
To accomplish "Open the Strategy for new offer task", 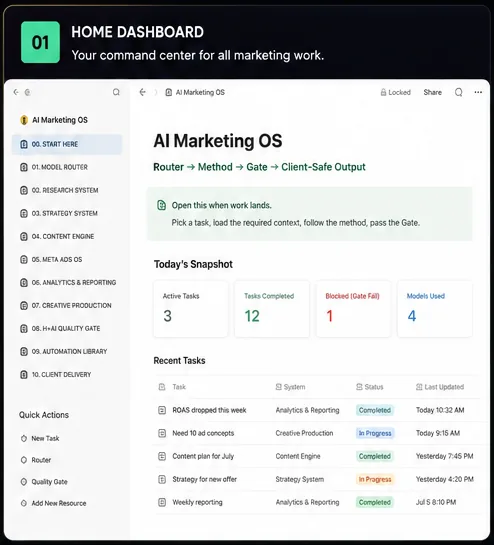I will click(x=204, y=479).
